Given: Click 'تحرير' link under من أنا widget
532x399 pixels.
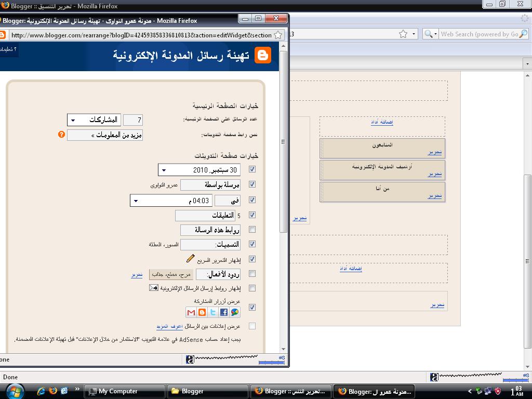Looking at the screenshot, I should [435, 196].
